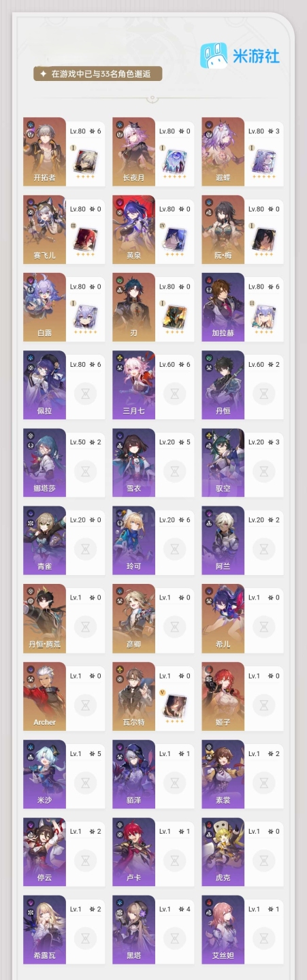Image resolution: width=307 pixels, height=980 pixels.
Task: Click the 在游戏中已与33名角色邂逅 banner
Action: pyautogui.click(x=98, y=74)
